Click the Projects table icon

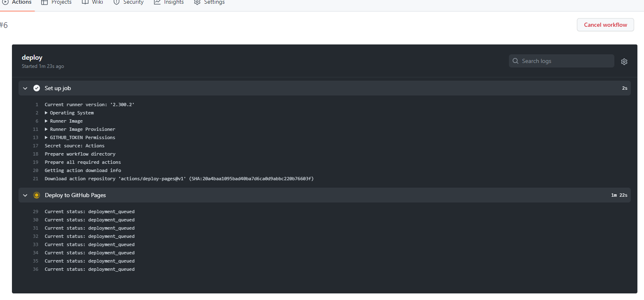point(44,2)
